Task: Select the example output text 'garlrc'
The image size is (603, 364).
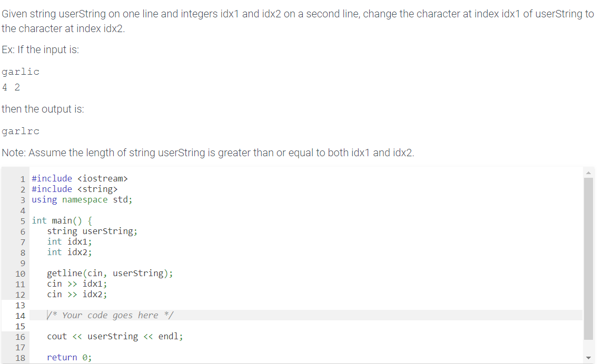Action: 21,130
